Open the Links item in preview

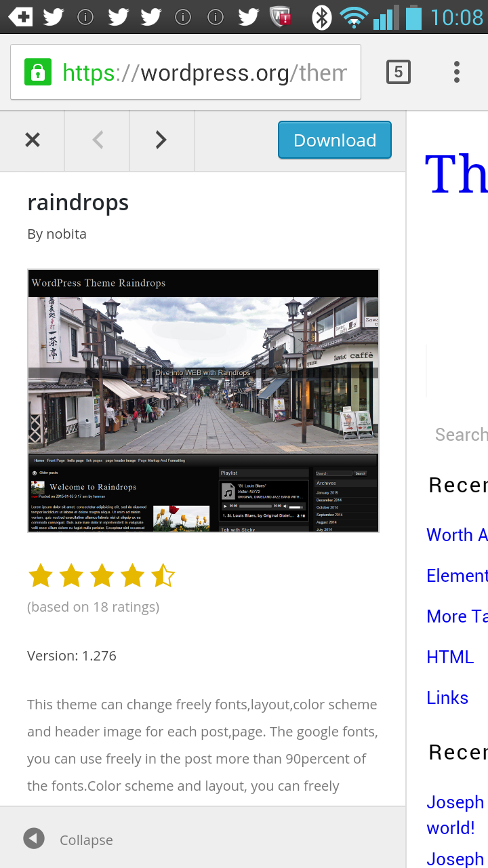click(x=447, y=698)
